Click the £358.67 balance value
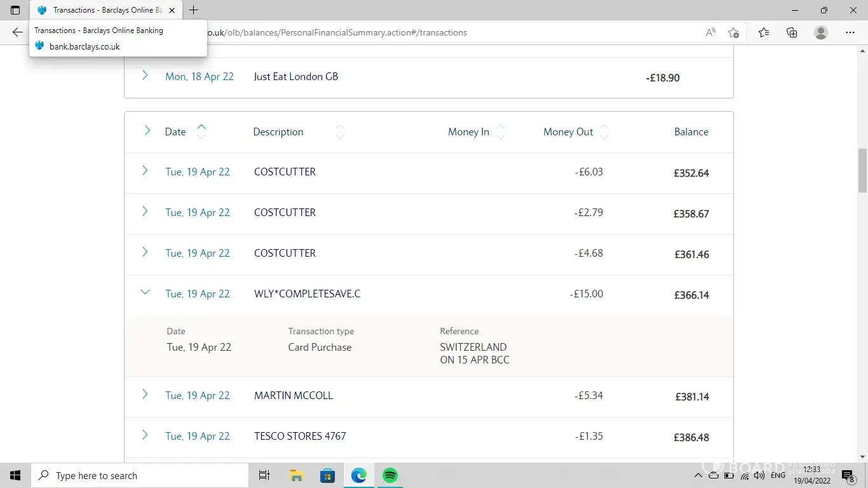868x488 pixels. 691,213
